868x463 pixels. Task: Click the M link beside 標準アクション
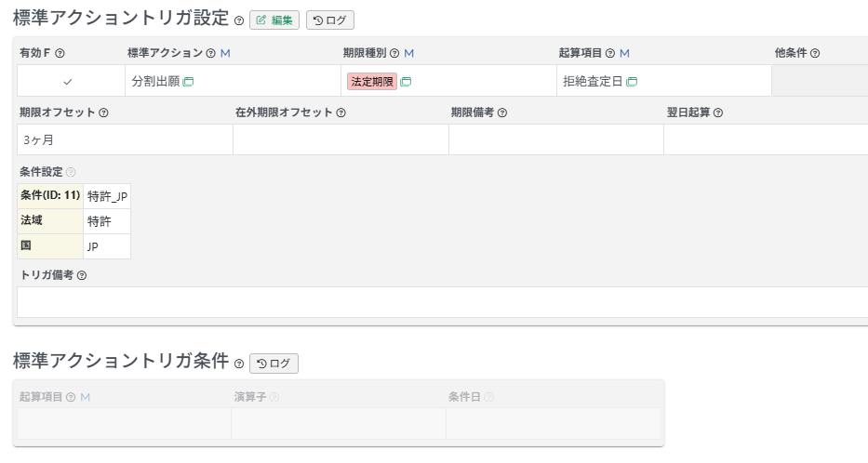pos(225,54)
